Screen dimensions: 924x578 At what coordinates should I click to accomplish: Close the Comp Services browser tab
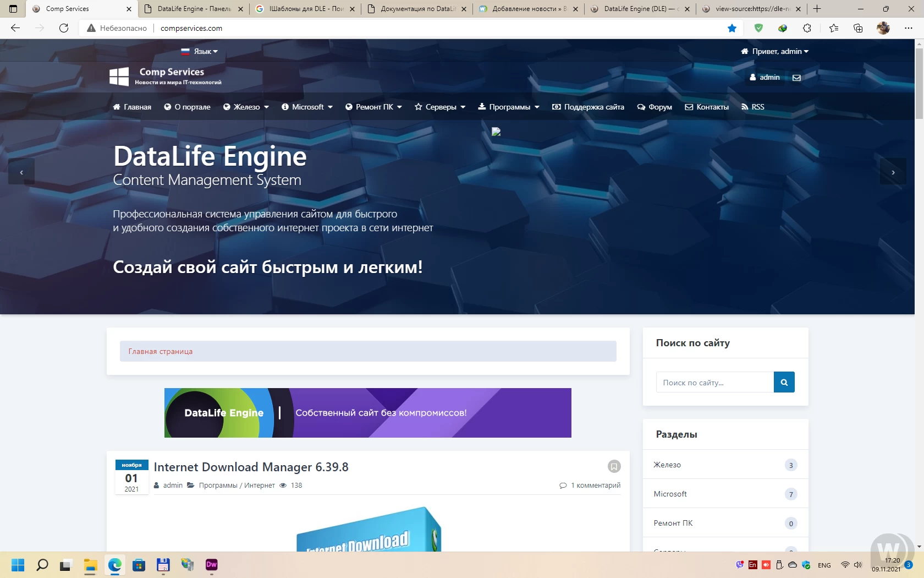[x=129, y=9]
